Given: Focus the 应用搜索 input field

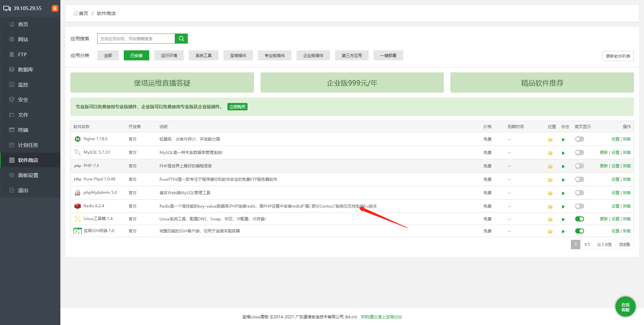Looking at the screenshot, I should 136,39.
